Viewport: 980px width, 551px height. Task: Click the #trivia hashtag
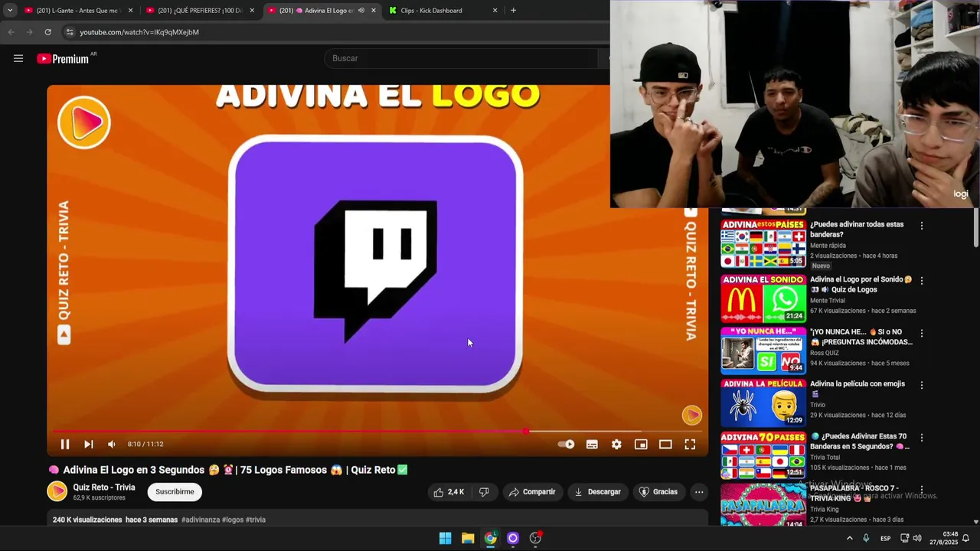(x=256, y=520)
